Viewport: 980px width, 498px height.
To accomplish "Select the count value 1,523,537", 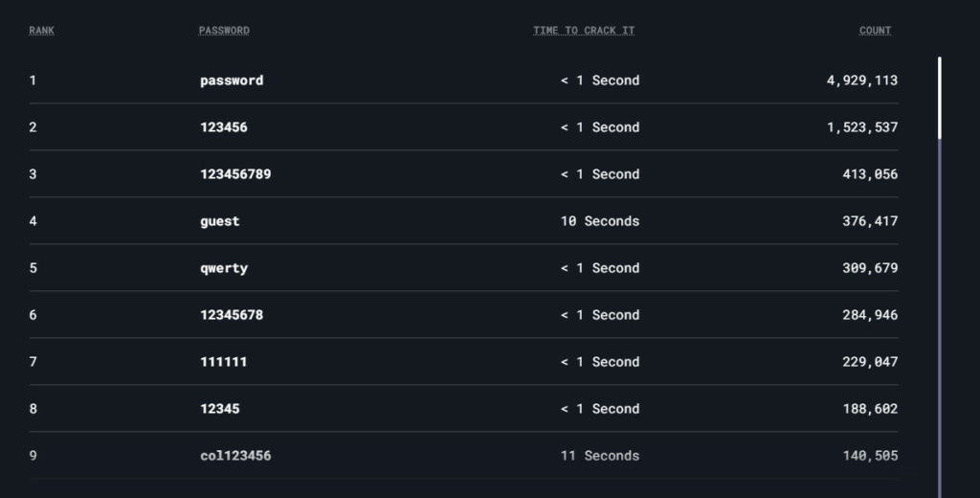I will click(x=862, y=127).
